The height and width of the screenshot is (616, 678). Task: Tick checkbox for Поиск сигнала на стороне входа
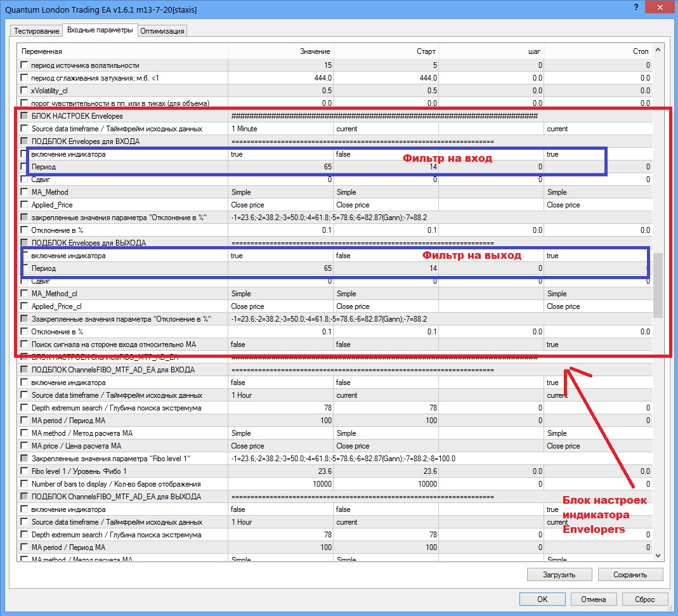[x=24, y=344]
